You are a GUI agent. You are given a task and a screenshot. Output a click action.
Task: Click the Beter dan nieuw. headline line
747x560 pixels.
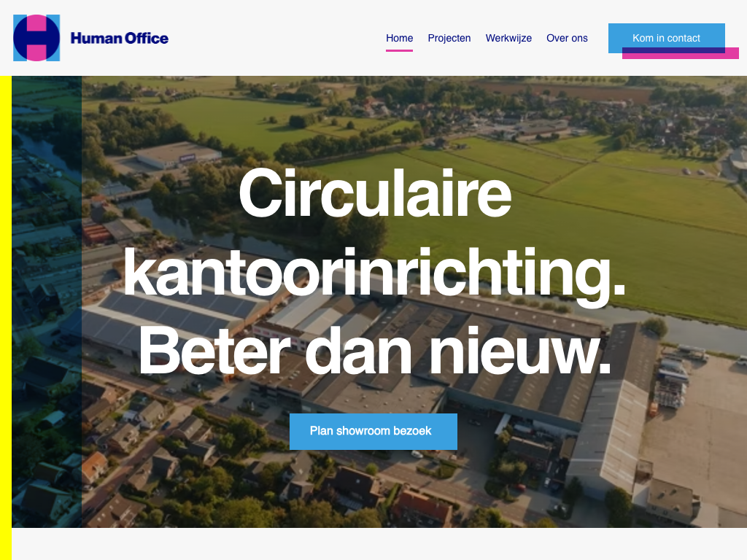(x=374, y=351)
